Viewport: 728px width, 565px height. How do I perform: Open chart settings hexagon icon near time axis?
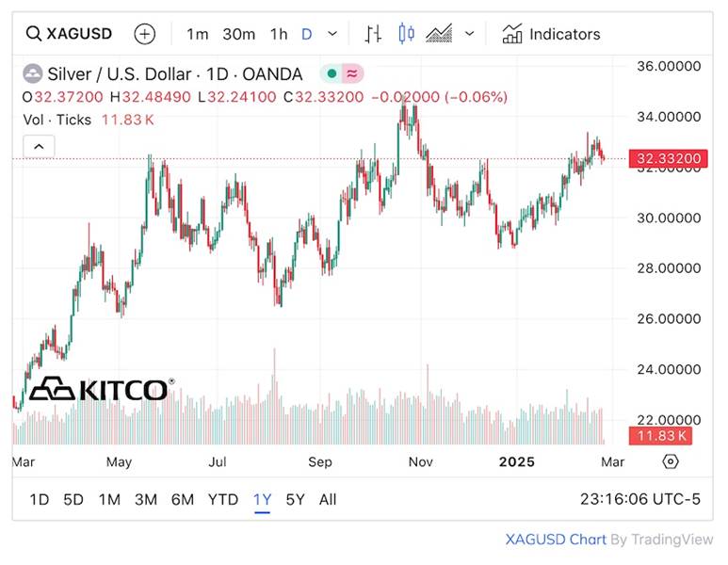(670, 461)
